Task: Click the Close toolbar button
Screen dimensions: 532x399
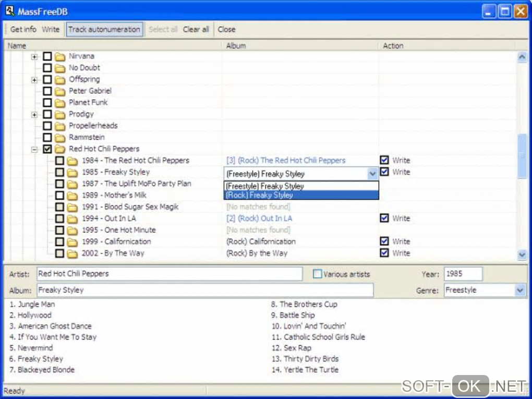Action: click(226, 29)
